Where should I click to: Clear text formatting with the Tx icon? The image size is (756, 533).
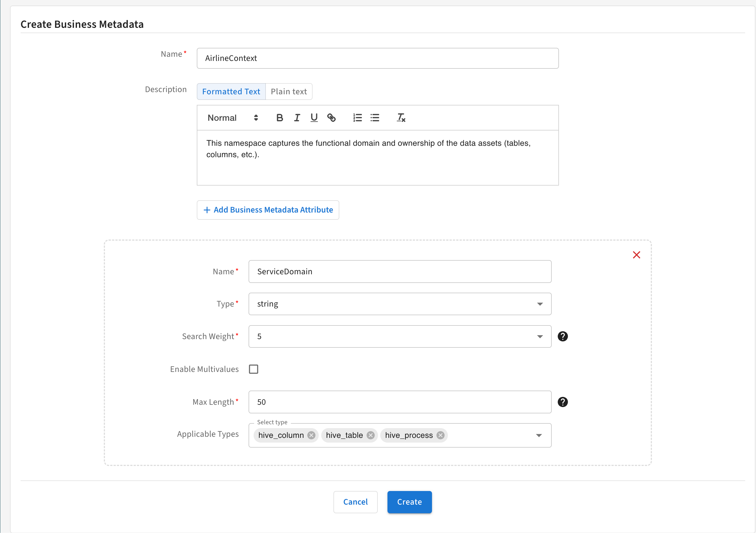pyautogui.click(x=401, y=118)
